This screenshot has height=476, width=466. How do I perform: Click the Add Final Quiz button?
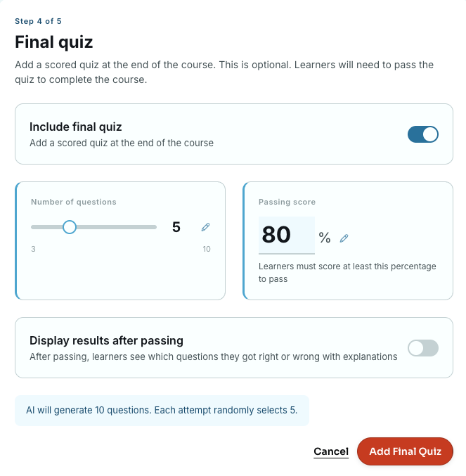(405, 451)
